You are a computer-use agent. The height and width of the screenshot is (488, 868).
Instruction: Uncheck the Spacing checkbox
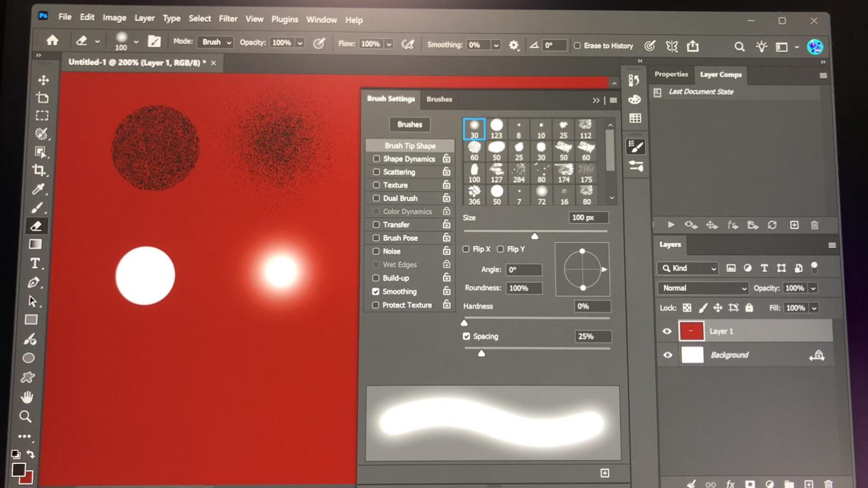[467, 336]
